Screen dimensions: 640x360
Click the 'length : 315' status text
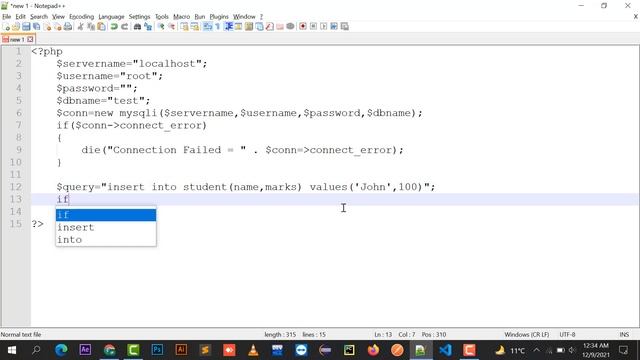[280, 335]
